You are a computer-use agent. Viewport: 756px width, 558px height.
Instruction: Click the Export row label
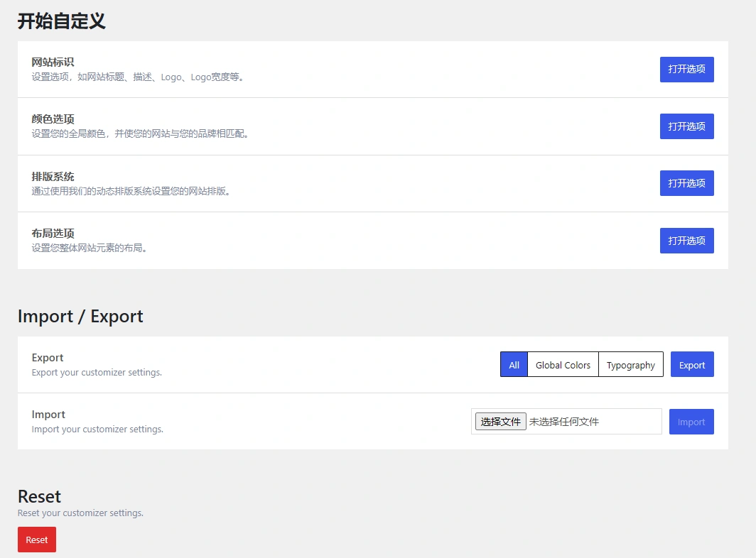click(x=47, y=357)
